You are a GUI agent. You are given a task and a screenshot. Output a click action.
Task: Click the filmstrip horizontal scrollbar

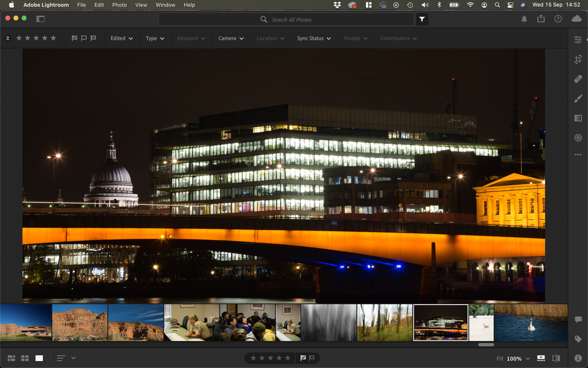point(486,345)
